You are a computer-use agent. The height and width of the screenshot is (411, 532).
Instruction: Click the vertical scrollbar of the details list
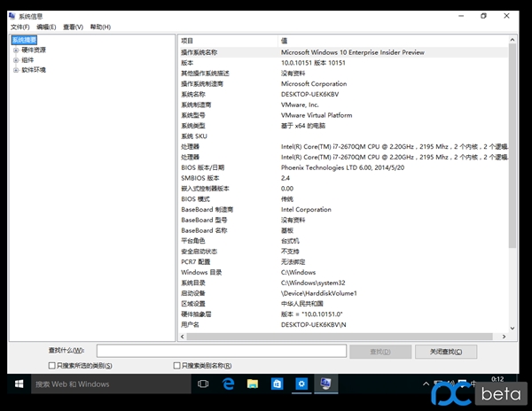512,177
